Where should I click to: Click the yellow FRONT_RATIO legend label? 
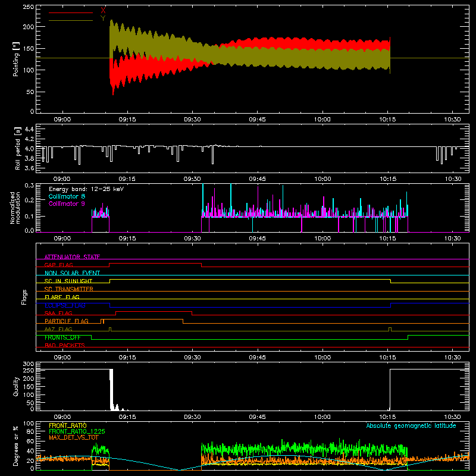coord(68,425)
